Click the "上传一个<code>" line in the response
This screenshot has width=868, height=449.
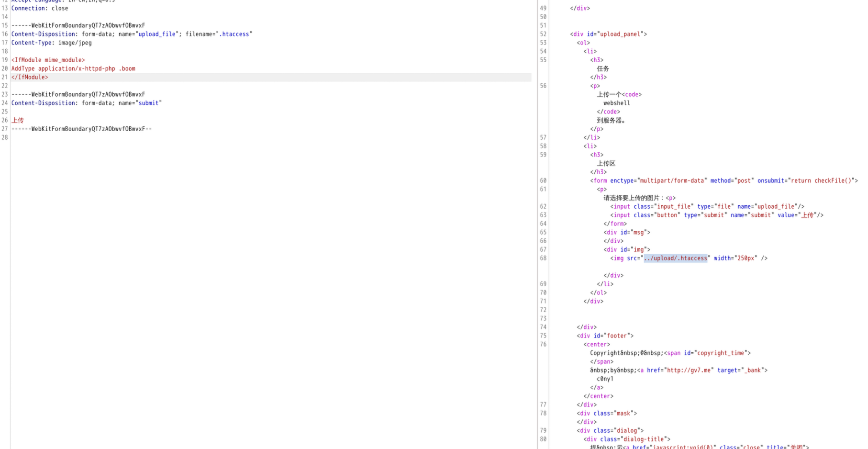[x=619, y=94]
